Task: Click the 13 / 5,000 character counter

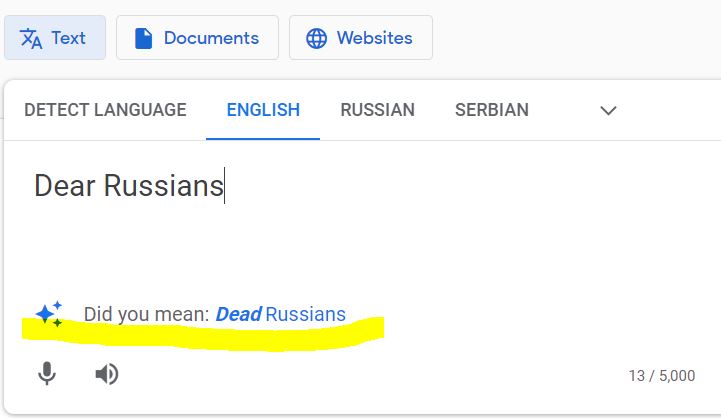Action: click(662, 376)
